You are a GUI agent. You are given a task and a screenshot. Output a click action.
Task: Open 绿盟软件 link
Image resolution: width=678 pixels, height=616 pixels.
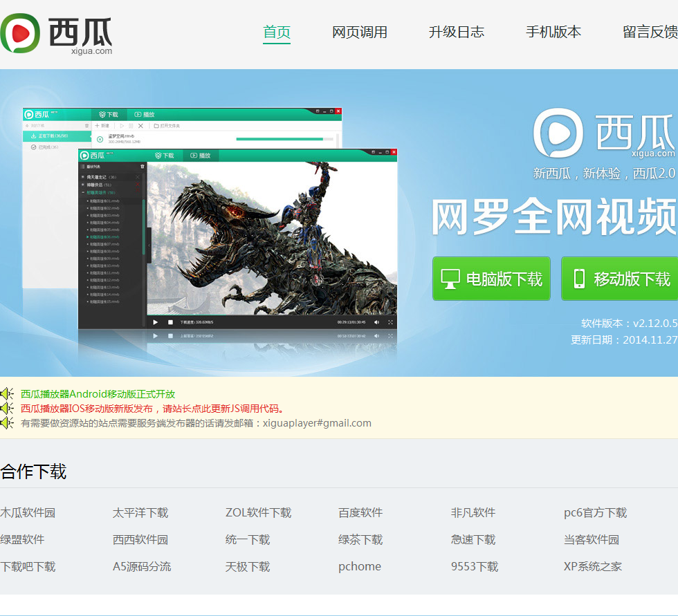coord(22,539)
